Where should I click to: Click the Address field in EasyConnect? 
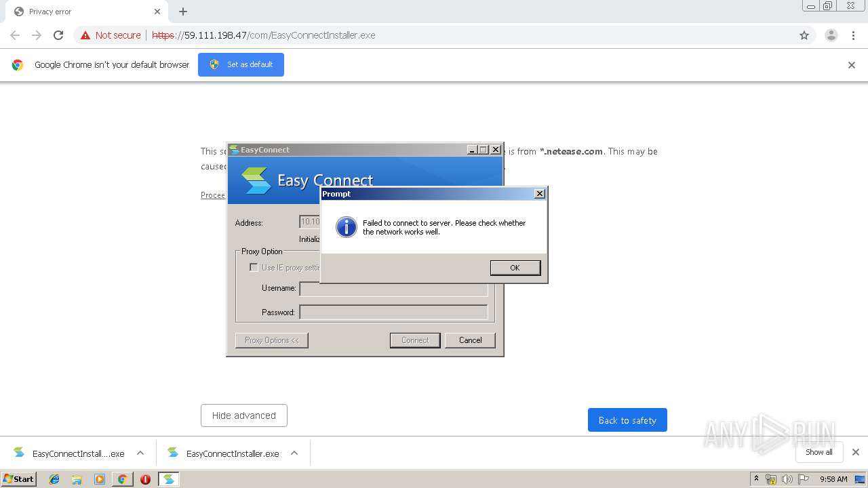pos(310,222)
